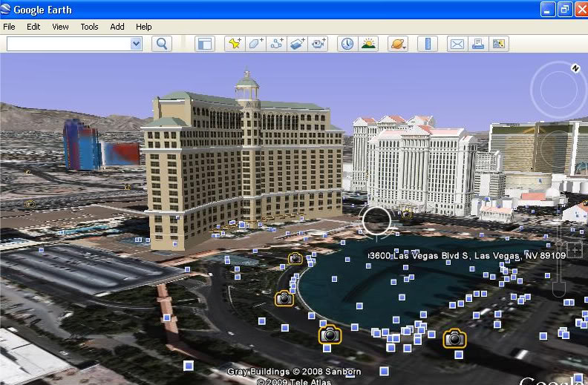Open the planet switcher dropdown
The height and width of the screenshot is (385, 588).
pos(398,44)
